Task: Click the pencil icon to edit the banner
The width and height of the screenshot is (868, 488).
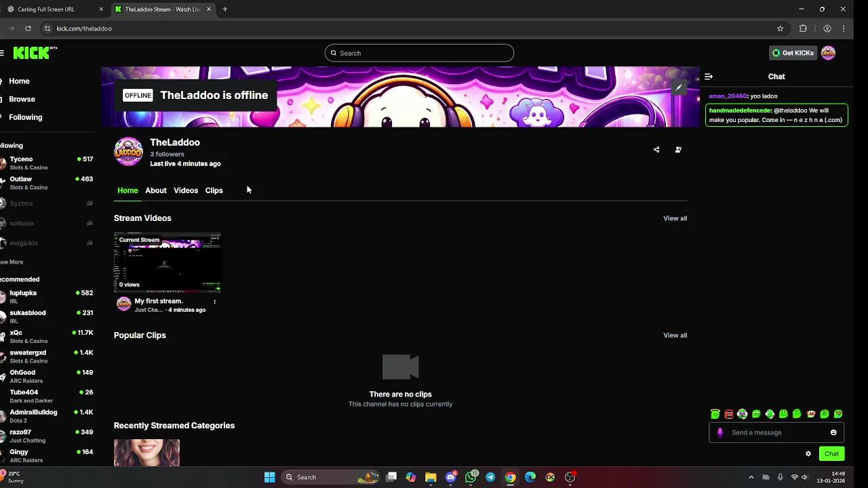Action: point(679,87)
